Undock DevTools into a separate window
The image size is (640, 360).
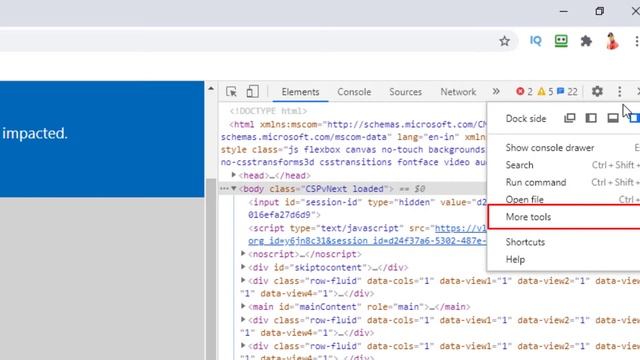[569, 118]
